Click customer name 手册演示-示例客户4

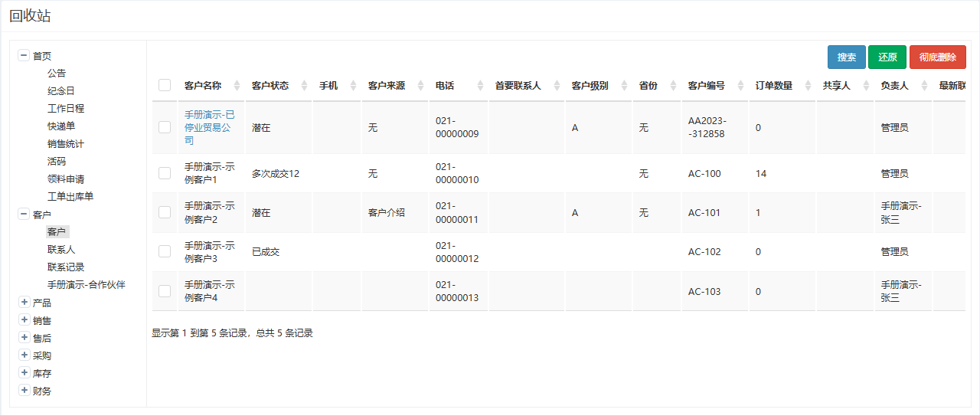210,291
